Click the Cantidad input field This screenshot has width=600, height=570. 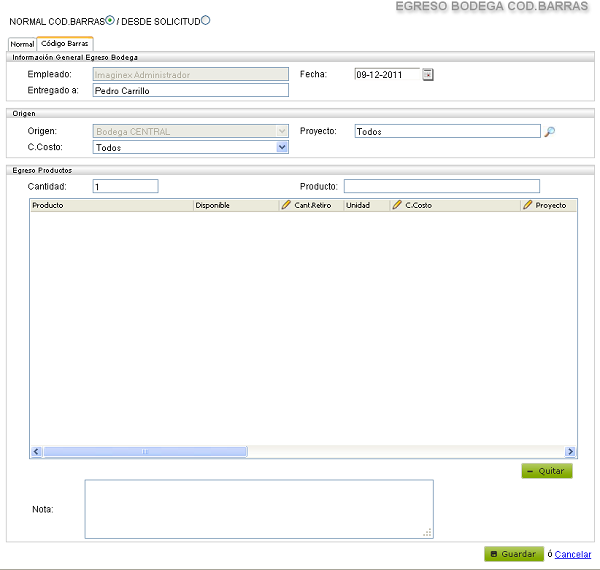pos(126,186)
